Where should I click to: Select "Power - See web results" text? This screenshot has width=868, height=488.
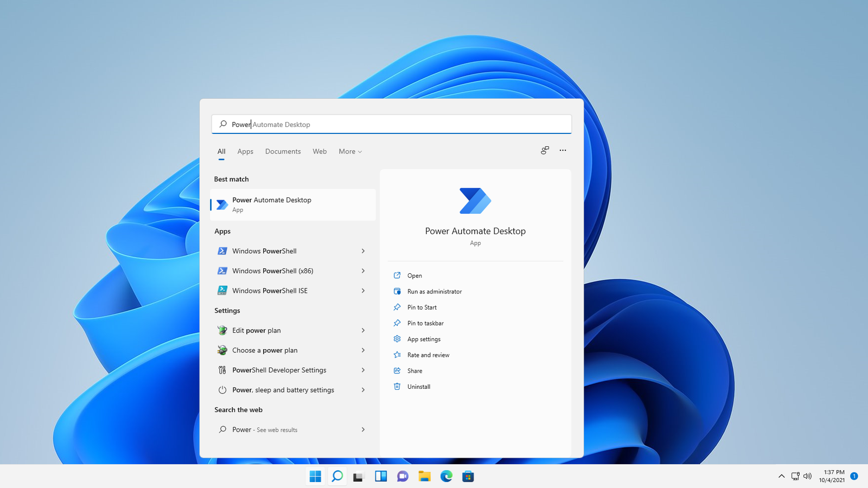pos(264,429)
